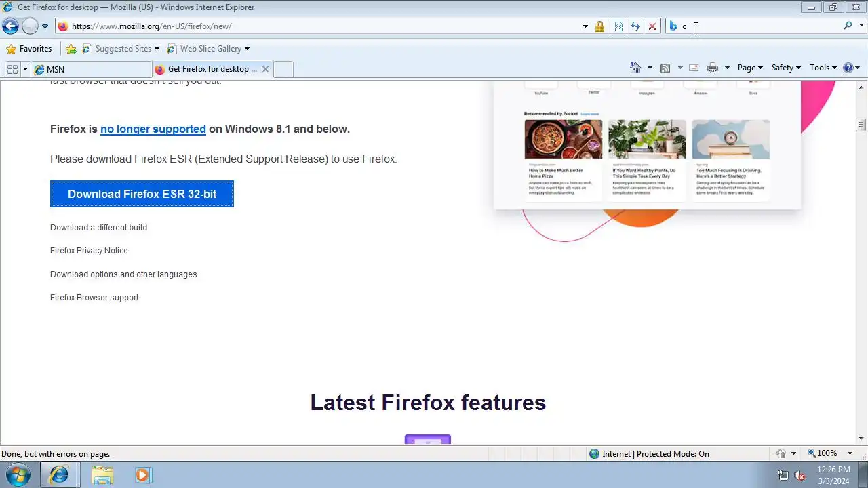
Task: Open the Windows Start button
Action: tap(18, 475)
